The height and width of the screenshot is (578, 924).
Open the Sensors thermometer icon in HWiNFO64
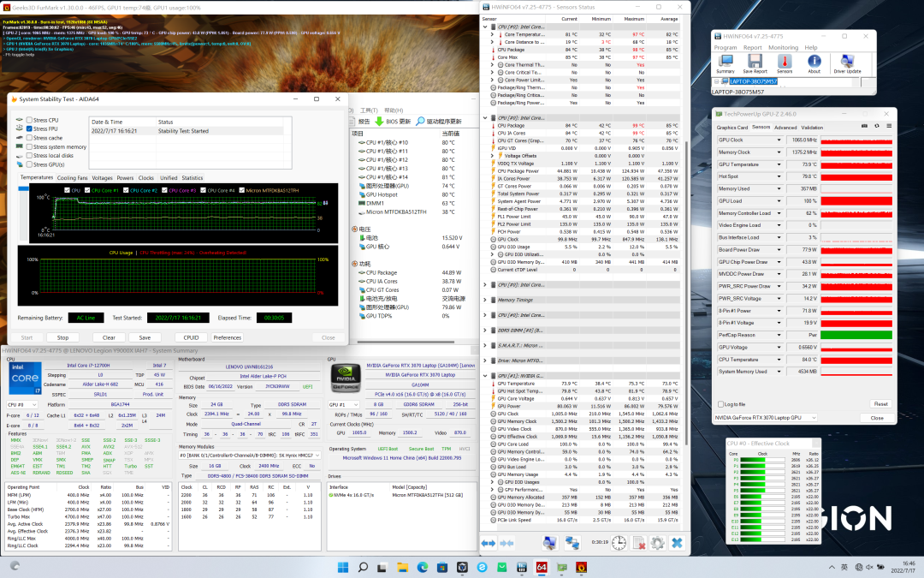[x=785, y=63]
